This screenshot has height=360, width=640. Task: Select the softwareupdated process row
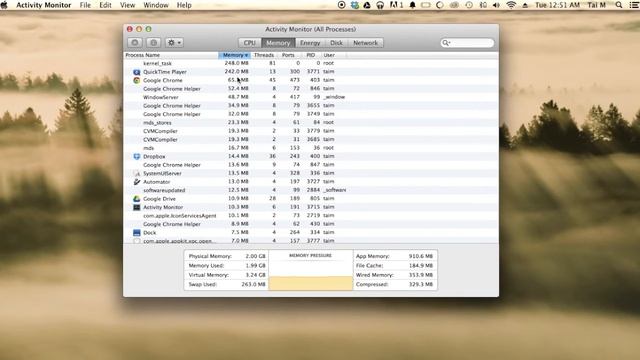click(x=311, y=190)
